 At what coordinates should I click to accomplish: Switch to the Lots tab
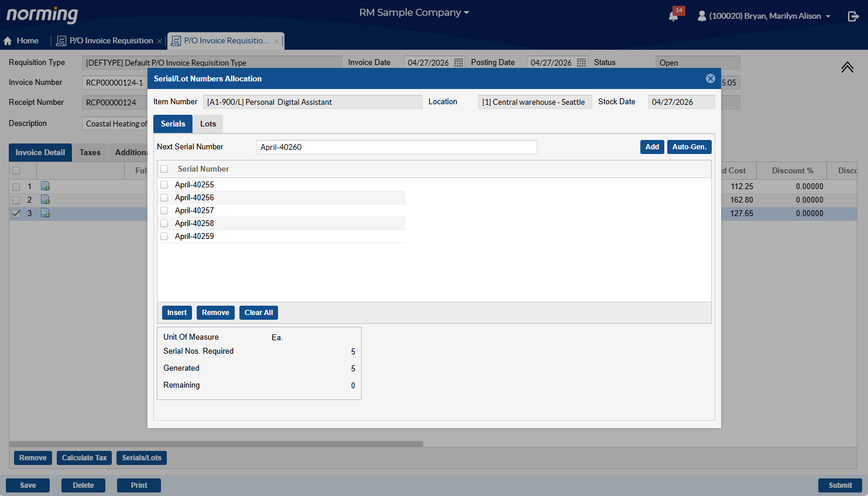pyautogui.click(x=208, y=124)
